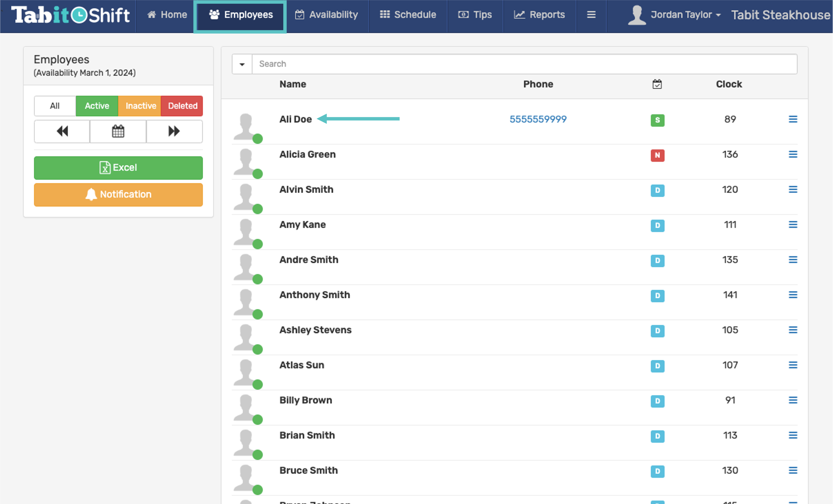
Task: Open Ali Doe's row menu
Action: (793, 119)
